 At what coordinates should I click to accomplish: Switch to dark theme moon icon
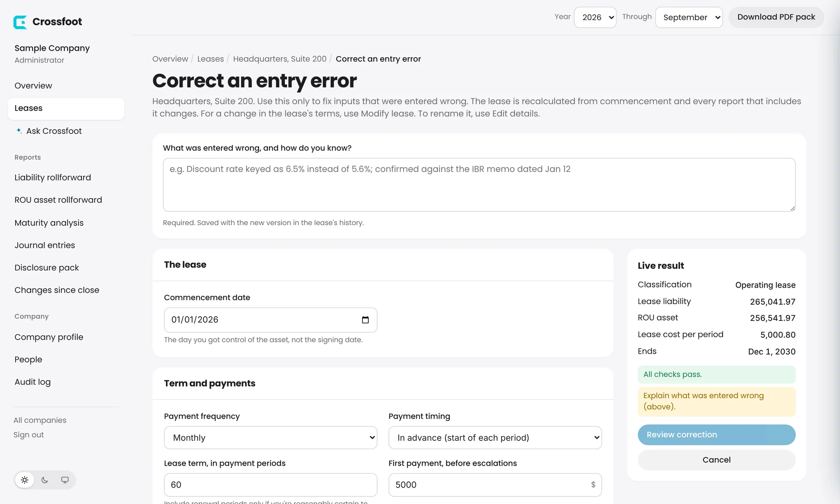tap(45, 480)
